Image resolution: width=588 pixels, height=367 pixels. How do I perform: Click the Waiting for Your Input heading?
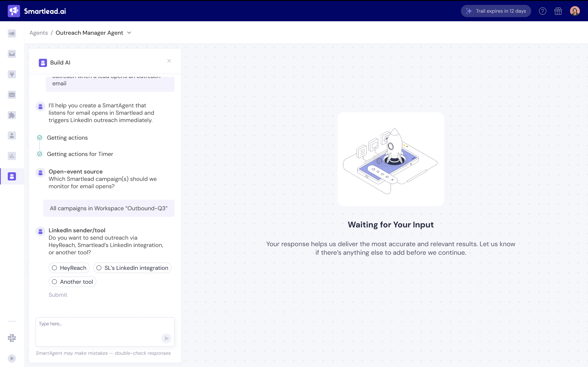pyautogui.click(x=391, y=225)
